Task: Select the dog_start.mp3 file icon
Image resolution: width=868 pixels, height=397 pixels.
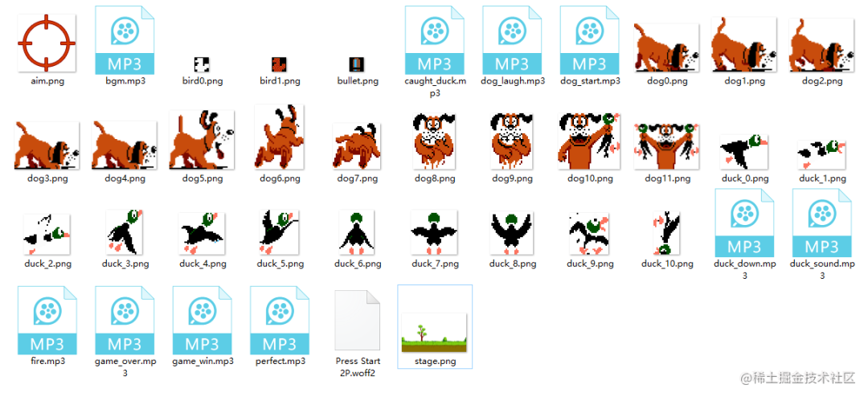Action: point(590,40)
